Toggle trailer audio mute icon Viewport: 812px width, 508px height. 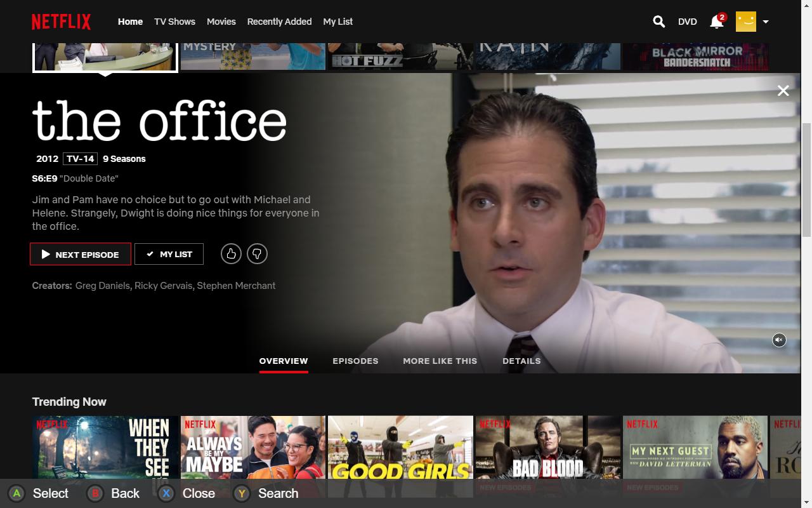tap(779, 340)
